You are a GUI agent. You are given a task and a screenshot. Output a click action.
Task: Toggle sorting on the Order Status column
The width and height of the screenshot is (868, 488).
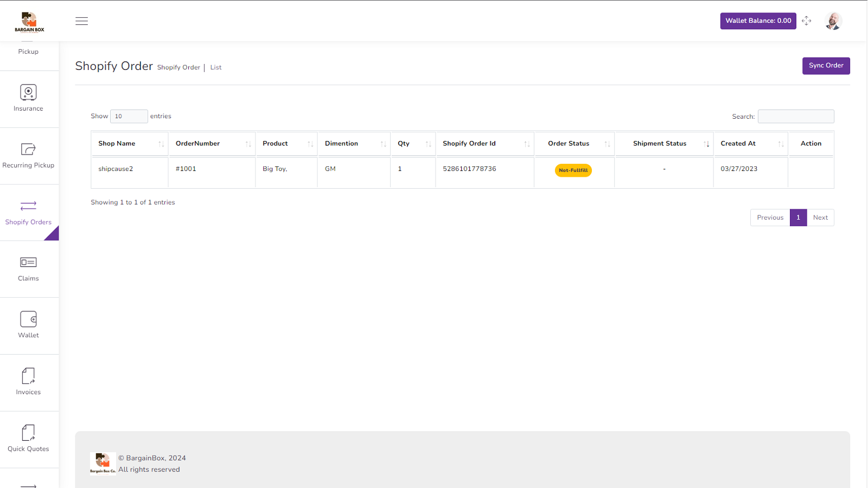pyautogui.click(x=607, y=143)
